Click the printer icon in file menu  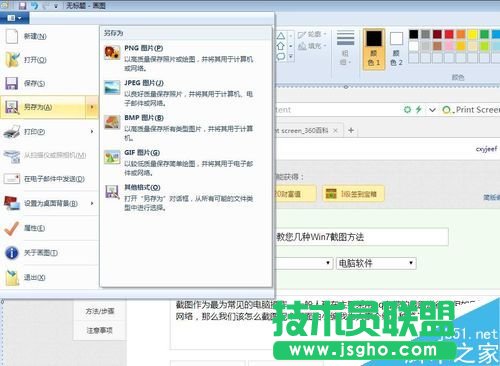coord(12,132)
